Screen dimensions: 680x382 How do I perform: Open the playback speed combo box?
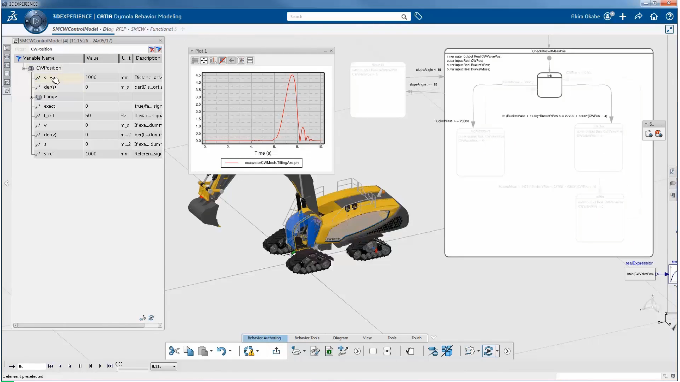[x=163, y=366]
